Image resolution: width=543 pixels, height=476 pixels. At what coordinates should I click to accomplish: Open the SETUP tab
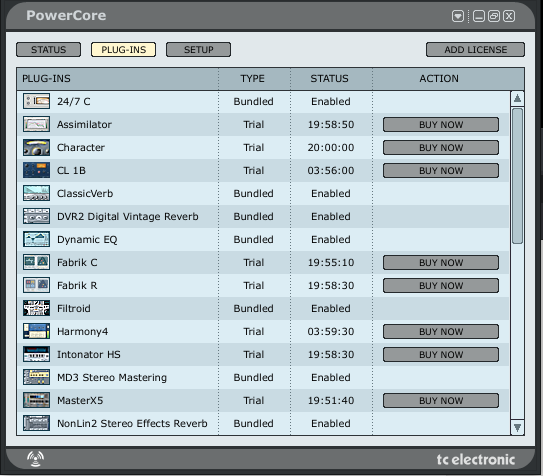[198, 50]
